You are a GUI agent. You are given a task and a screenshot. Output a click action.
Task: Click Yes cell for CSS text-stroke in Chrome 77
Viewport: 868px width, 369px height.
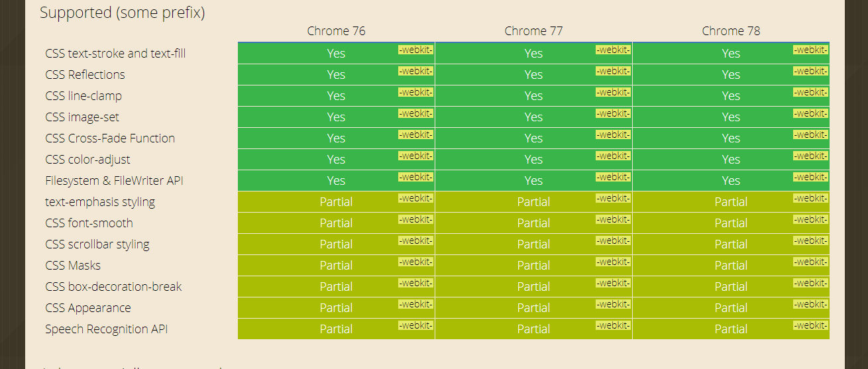tap(533, 54)
